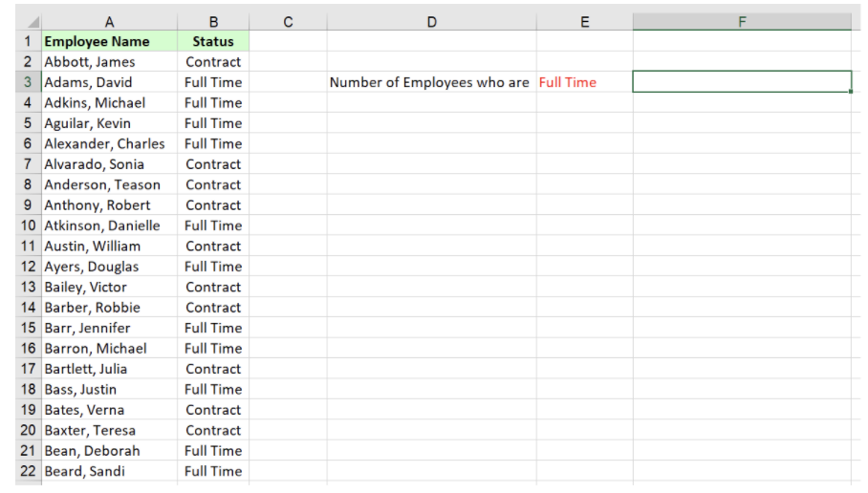Screen dimensions: 868x493
Task: Select cell with Bartlett, Julia
Action: click(x=110, y=369)
